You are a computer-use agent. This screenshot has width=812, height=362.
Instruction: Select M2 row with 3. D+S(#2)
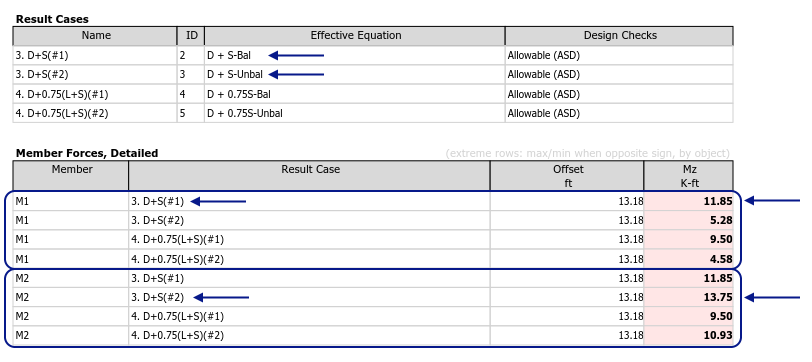tap(373, 298)
